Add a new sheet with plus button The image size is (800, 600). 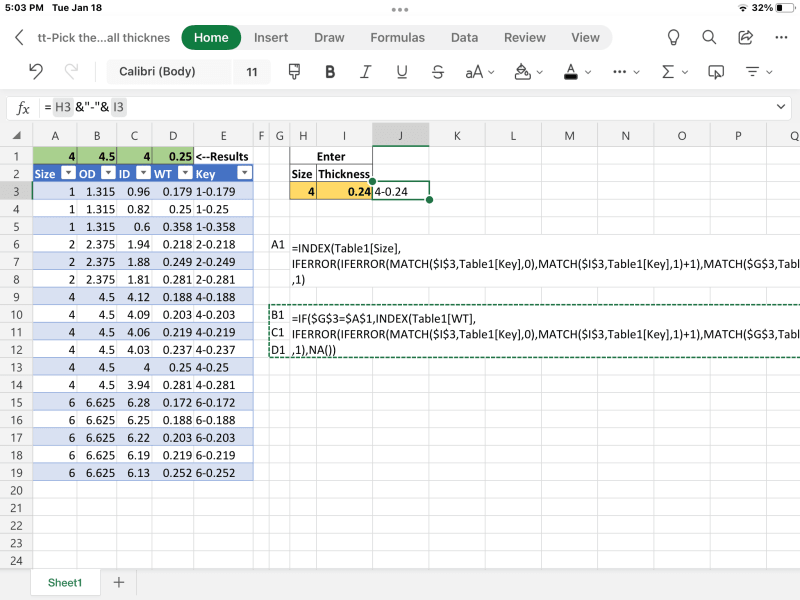click(x=118, y=582)
